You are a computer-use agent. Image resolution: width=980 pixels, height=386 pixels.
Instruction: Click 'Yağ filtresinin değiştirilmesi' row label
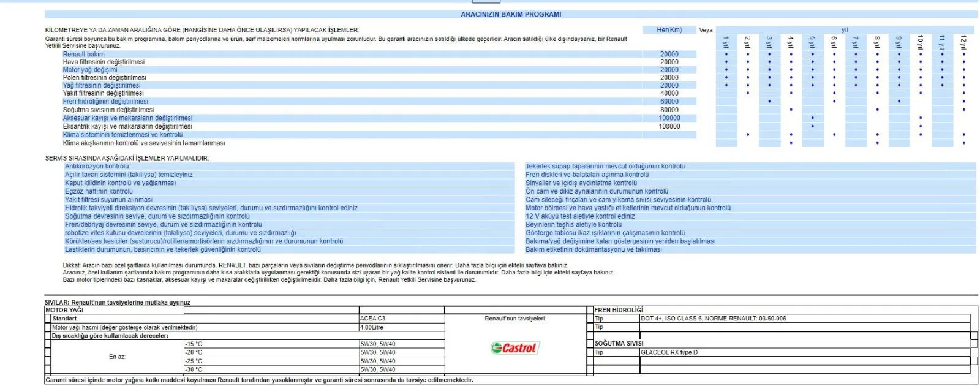pos(102,85)
